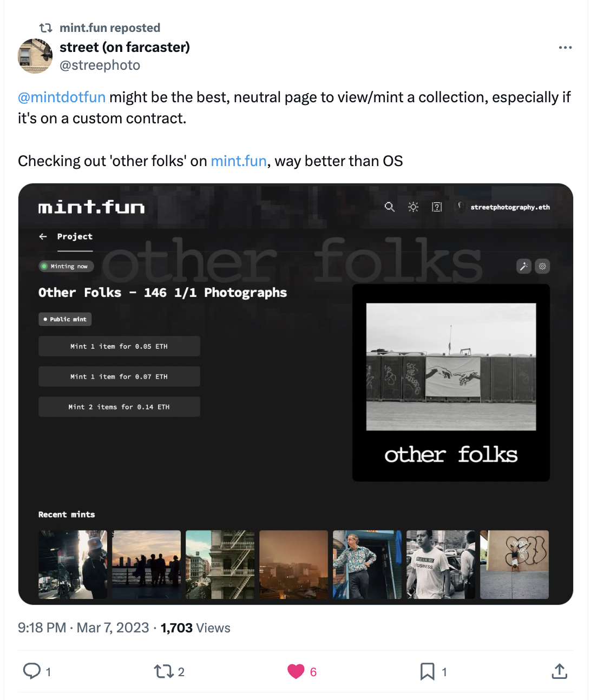Click the magic wand icon in screenshot
The image size is (604, 700).
click(x=523, y=266)
